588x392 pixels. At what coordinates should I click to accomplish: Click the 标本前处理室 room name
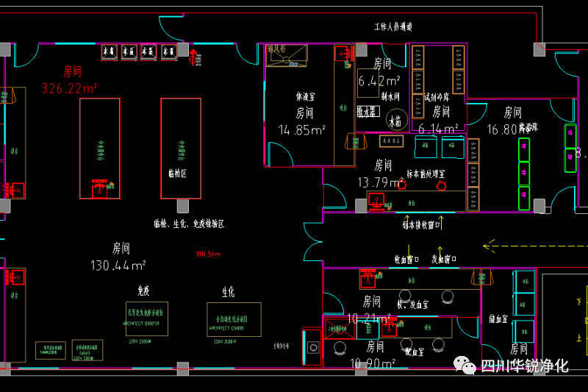426,174
